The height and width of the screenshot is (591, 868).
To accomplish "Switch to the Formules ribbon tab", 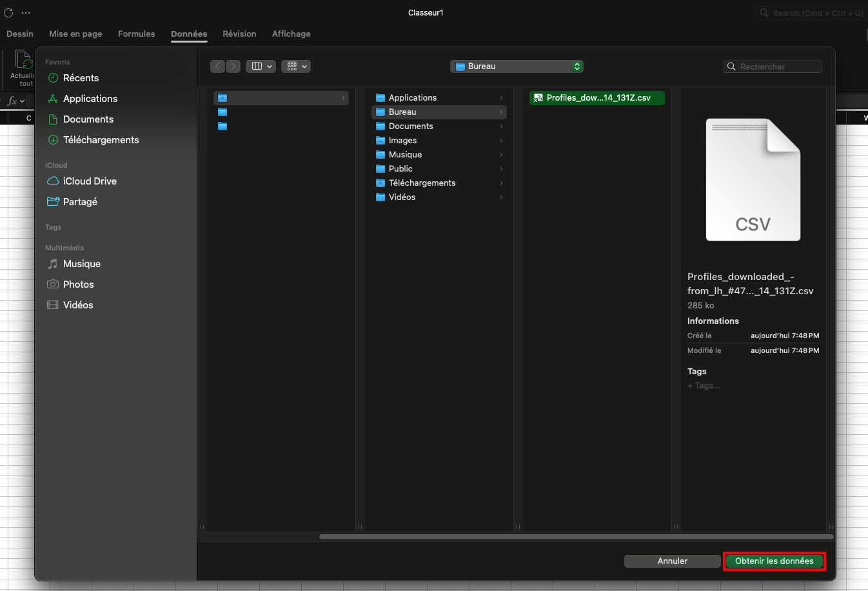I will click(136, 34).
